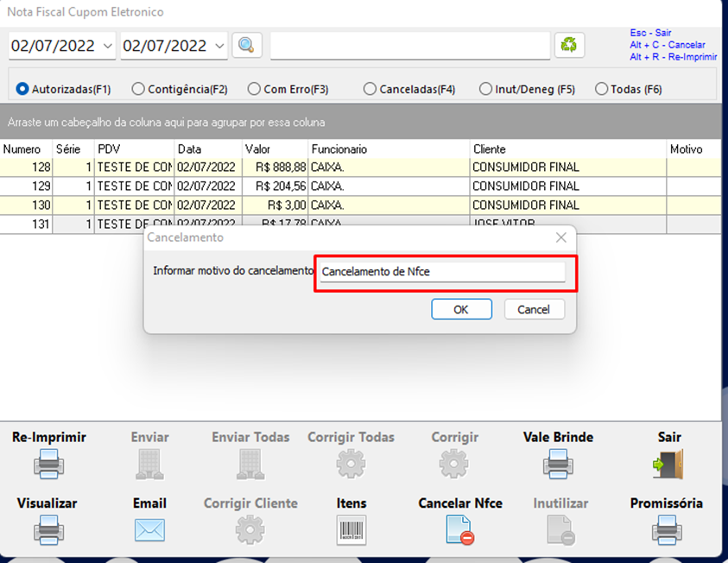The height and width of the screenshot is (563, 728).
Task: Click the Enviar building icon
Action: coord(149,465)
